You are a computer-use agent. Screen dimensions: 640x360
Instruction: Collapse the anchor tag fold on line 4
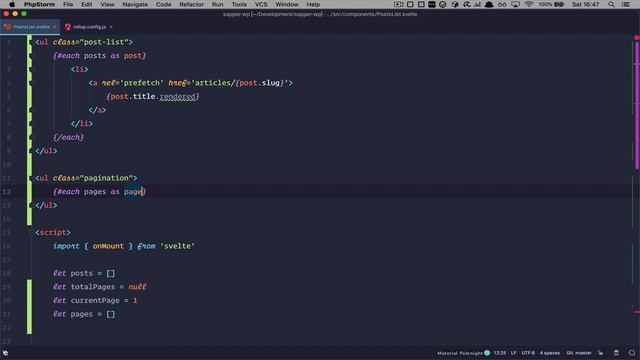pyautogui.click(x=30, y=83)
